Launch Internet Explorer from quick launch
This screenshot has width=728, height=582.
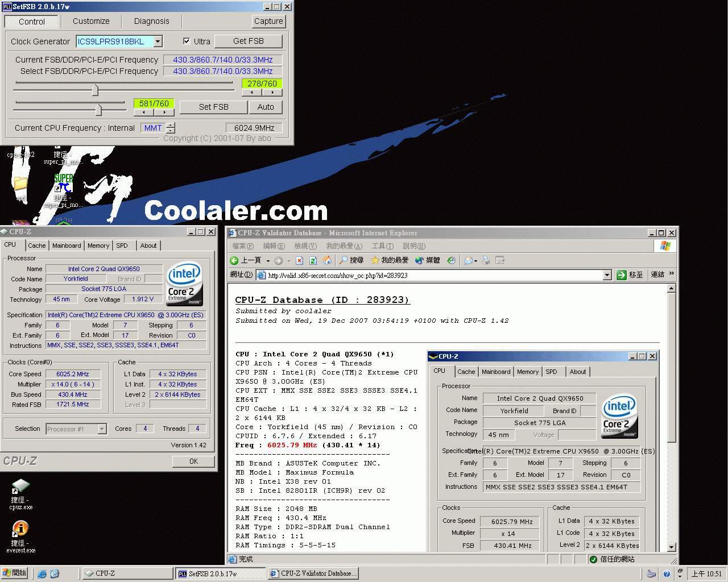(x=42, y=574)
